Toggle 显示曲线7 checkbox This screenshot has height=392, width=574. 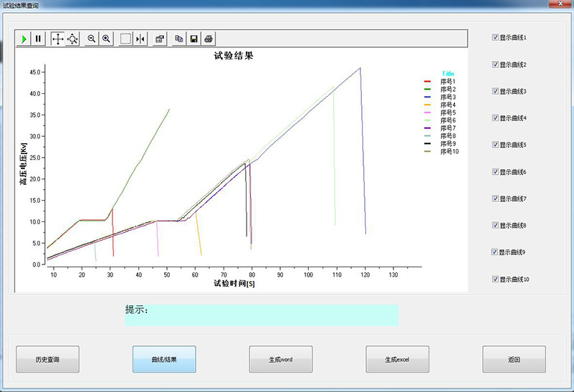click(x=495, y=199)
